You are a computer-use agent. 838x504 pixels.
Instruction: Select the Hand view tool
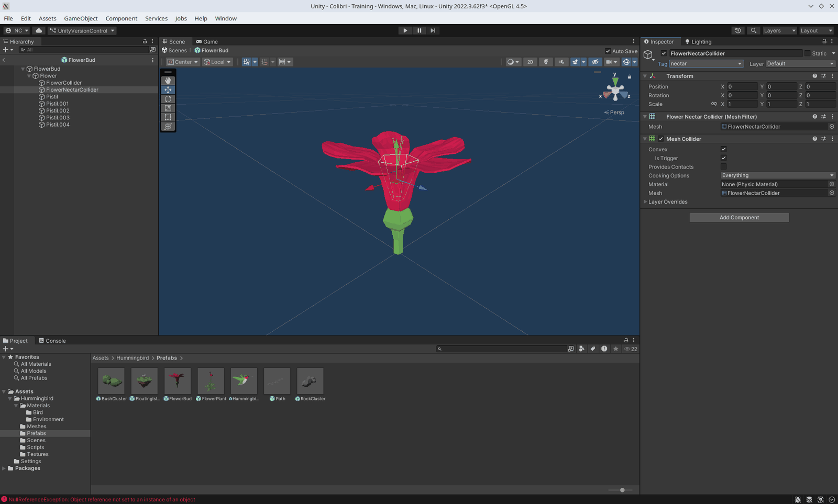click(x=168, y=81)
